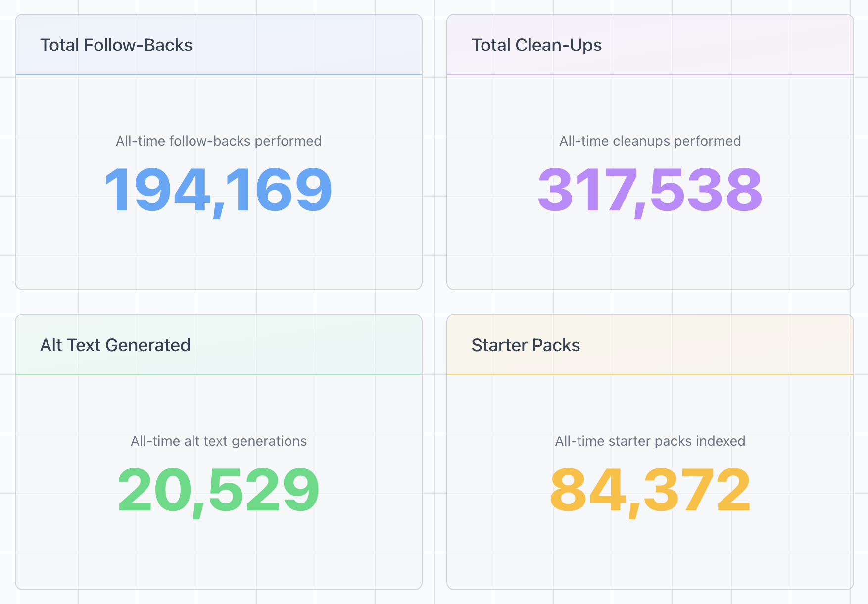Click the 'All-time alt text generations' label
Image resolution: width=868 pixels, height=604 pixels.
click(x=219, y=441)
